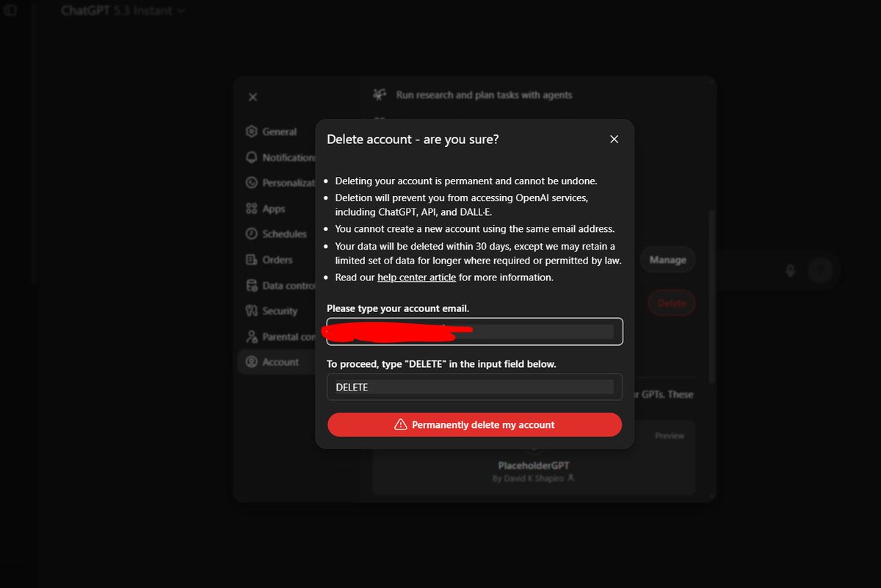The width and height of the screenshot is (881, 588).
Task: Click the Schedules clock icon
Action: [x=251, y=234]
